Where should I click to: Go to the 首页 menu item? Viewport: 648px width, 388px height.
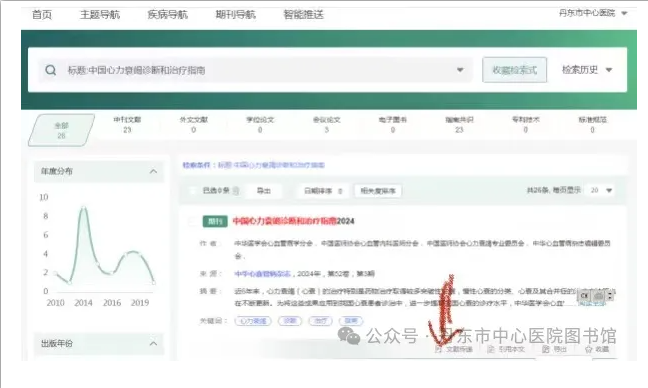[x=42, y=15]
